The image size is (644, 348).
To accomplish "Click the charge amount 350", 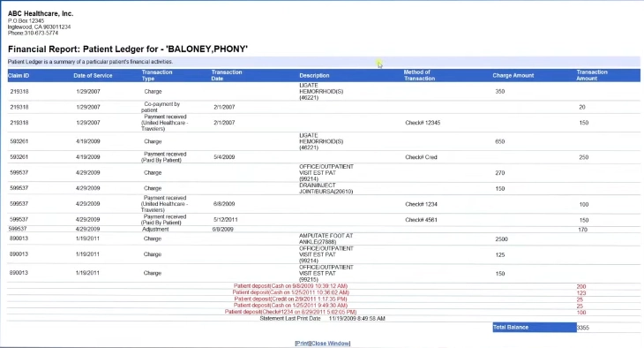I will (500, 91).
